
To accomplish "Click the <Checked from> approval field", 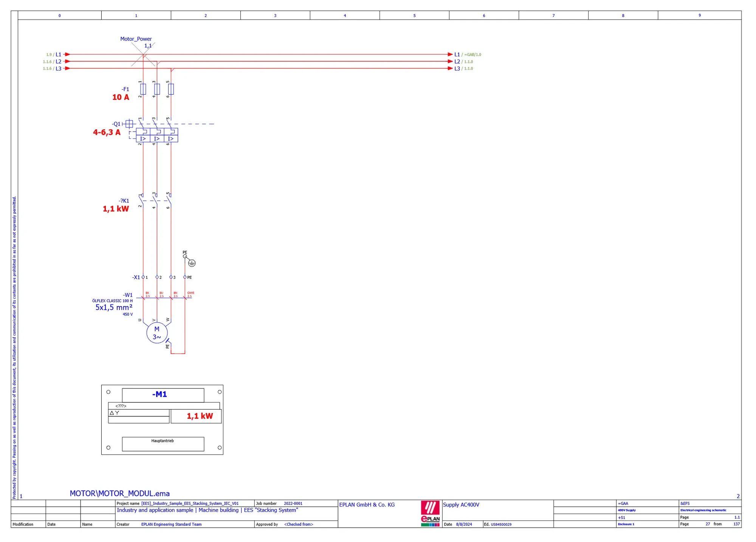I will point(299,524).
